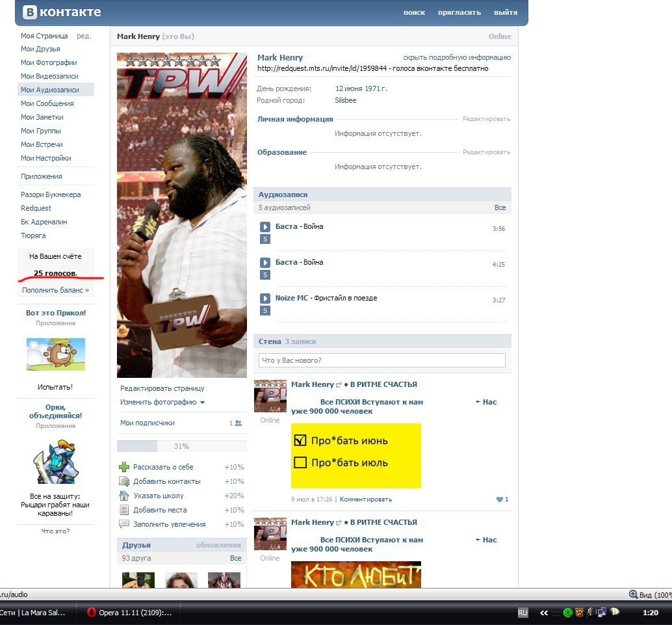Click the 31% profile completion progress bar
Screen dimensions: 672x625
(x=182, y=446)
